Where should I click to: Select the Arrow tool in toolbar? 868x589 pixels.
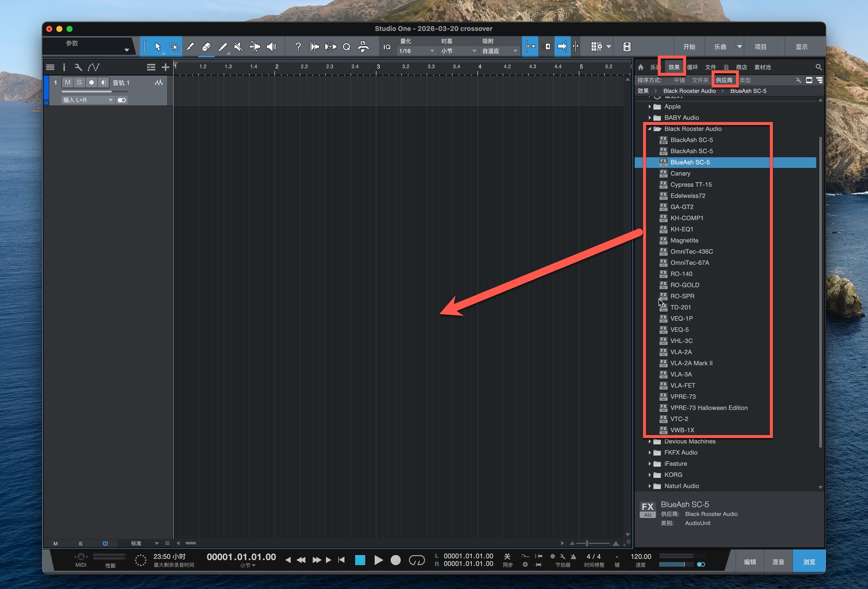[x=158, y=47]
